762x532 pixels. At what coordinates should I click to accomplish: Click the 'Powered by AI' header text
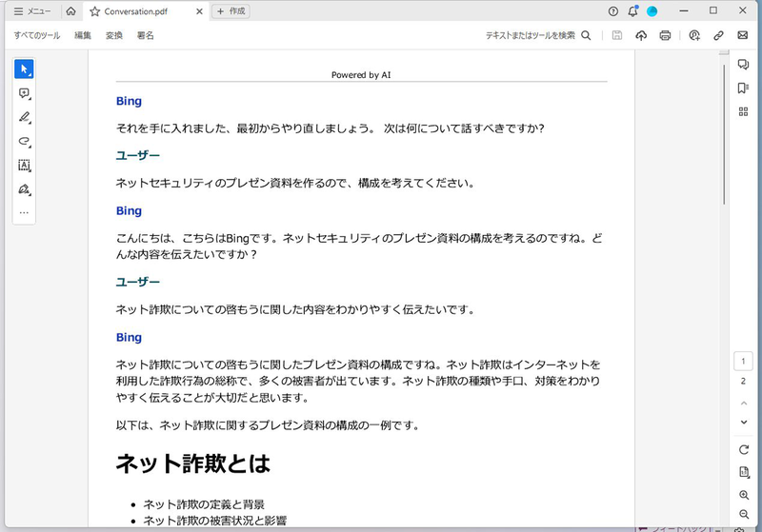(361, 75)
